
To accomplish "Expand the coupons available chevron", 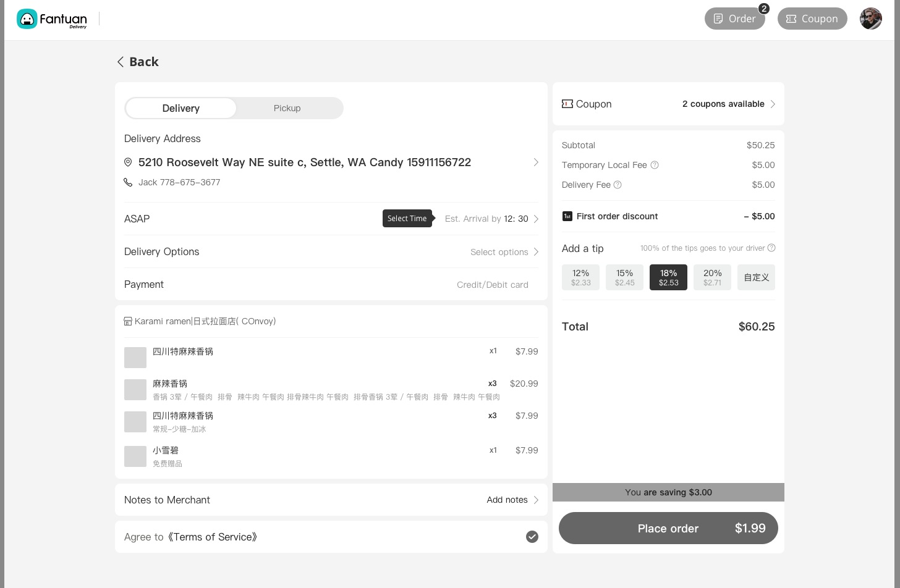I will coord(773,104).
